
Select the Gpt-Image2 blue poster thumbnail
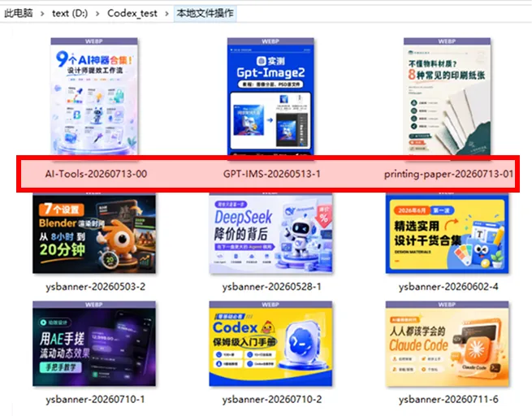[x=270, y=97]
